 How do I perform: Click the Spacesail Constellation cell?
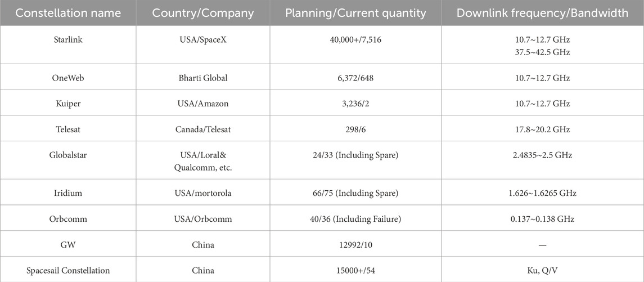(x=68, y=270)
